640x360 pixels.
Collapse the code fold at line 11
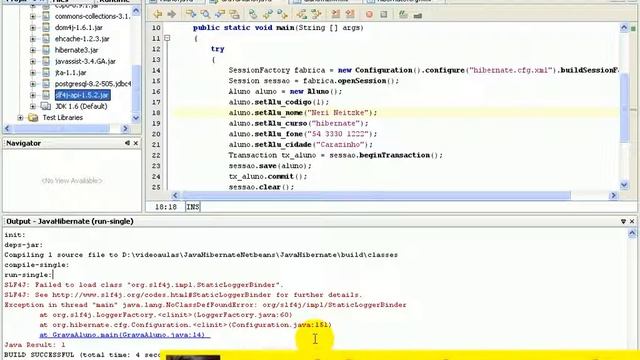[x=167, y=38]
